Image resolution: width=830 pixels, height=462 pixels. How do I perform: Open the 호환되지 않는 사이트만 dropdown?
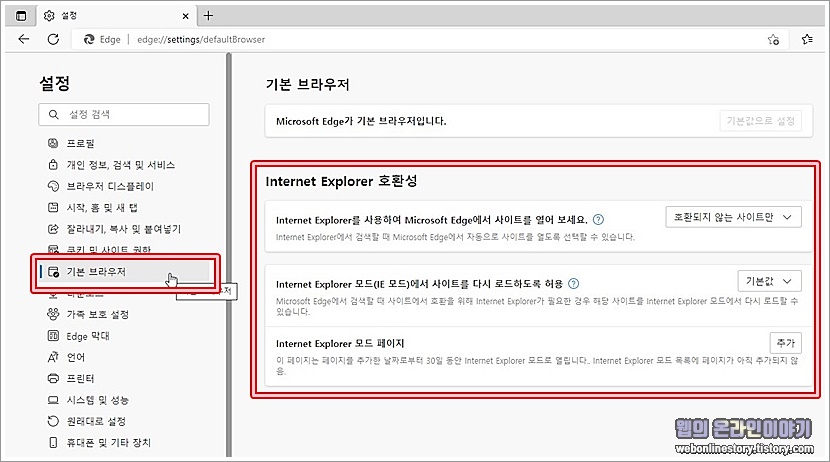[x=733, y=217]
